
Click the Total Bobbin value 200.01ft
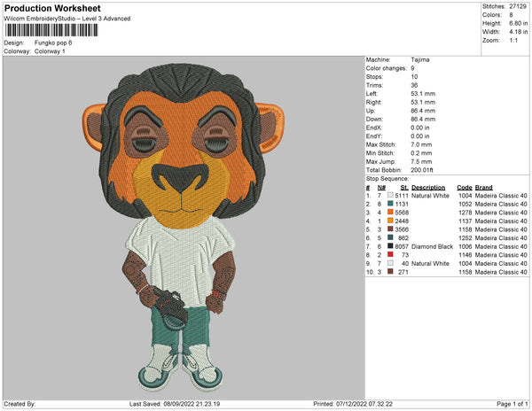[x=422, y=170]
